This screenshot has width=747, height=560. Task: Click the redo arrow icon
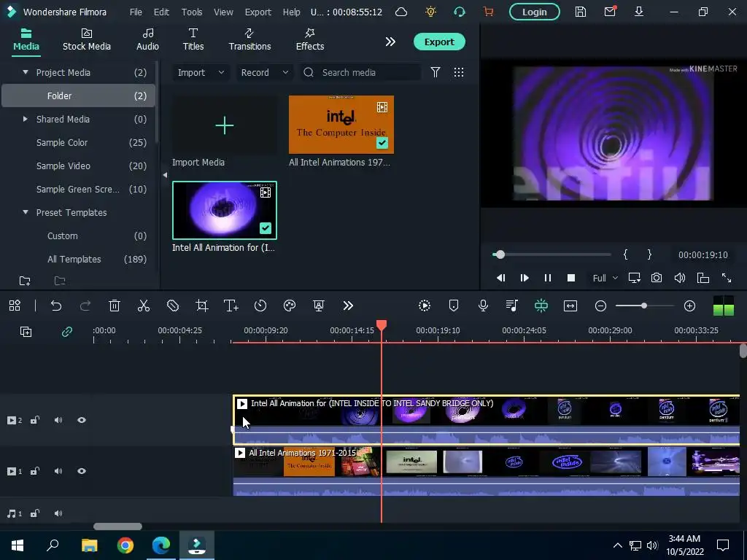[x=85, y=306]
